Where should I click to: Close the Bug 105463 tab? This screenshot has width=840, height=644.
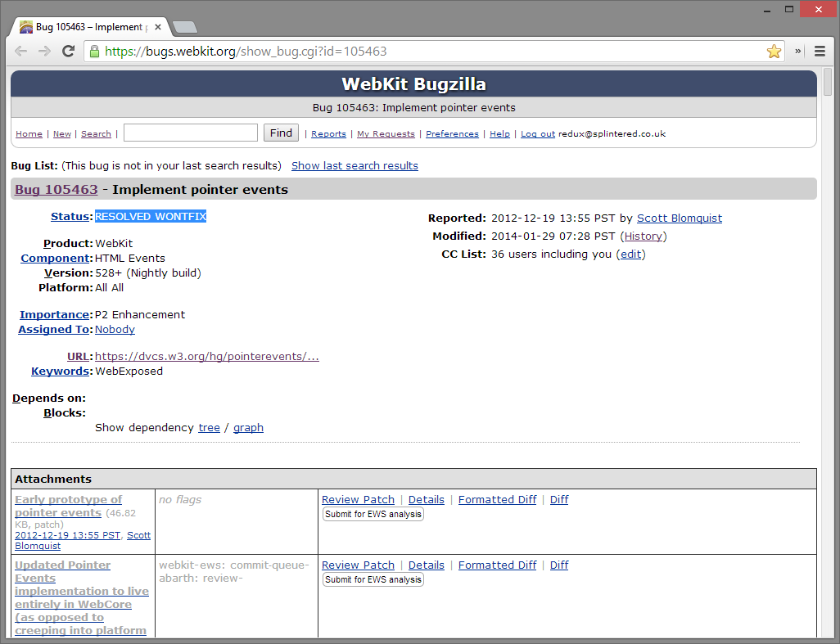click(157, 27)
